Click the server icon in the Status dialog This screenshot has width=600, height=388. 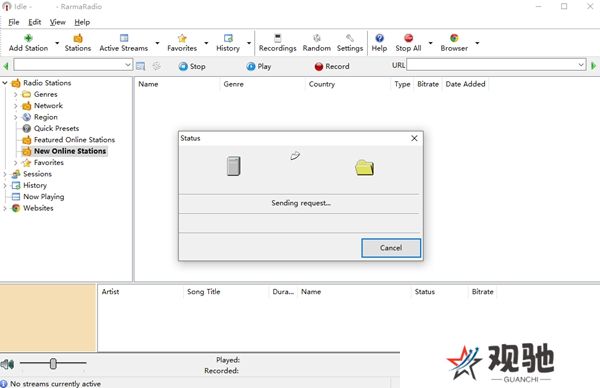233,166
